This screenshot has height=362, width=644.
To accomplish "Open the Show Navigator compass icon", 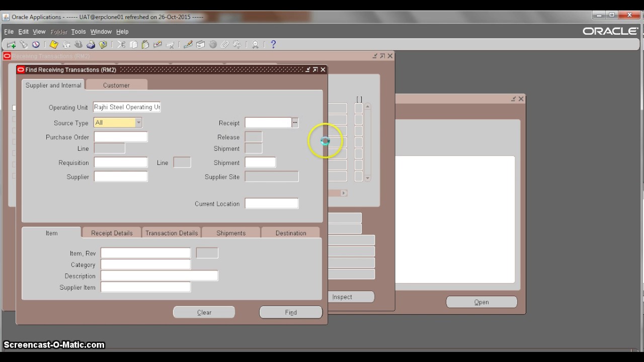I will pos(36,45).
